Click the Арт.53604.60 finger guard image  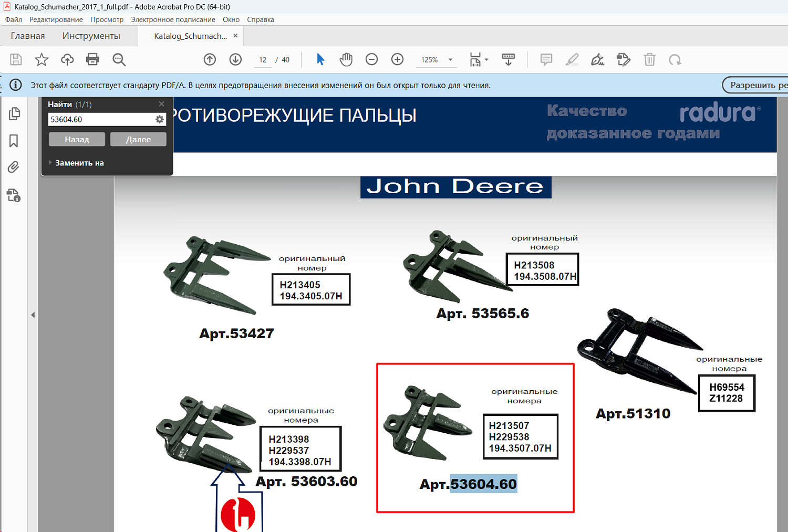click(428, 423)
